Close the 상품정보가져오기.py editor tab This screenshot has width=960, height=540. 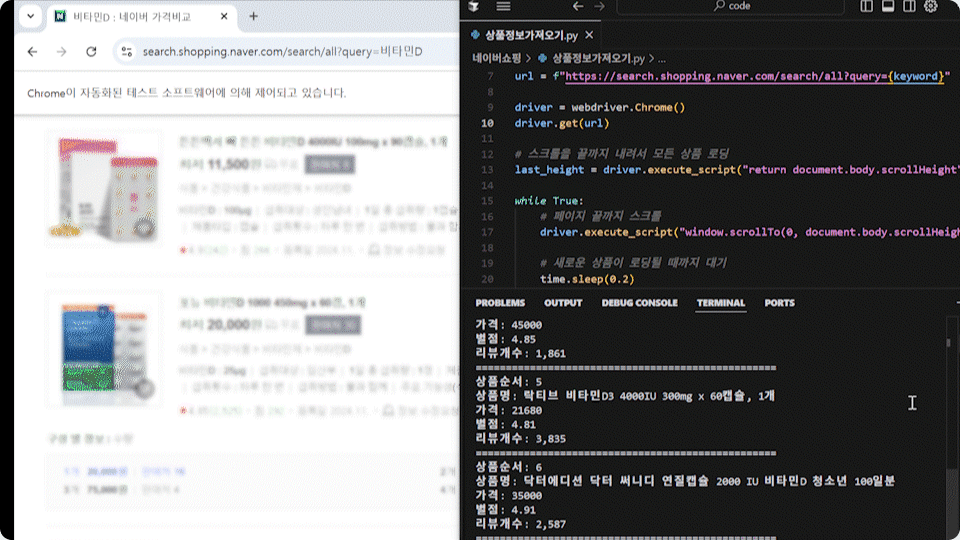point(589,36)
